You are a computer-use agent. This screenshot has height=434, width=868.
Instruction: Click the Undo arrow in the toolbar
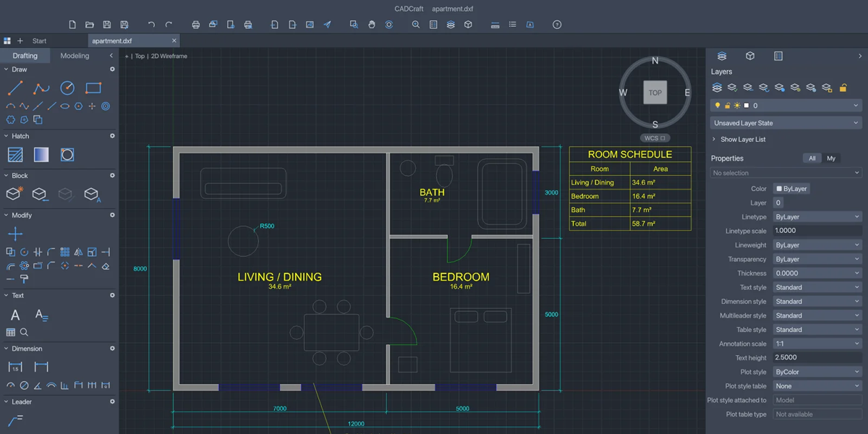[x=151, y=25]
